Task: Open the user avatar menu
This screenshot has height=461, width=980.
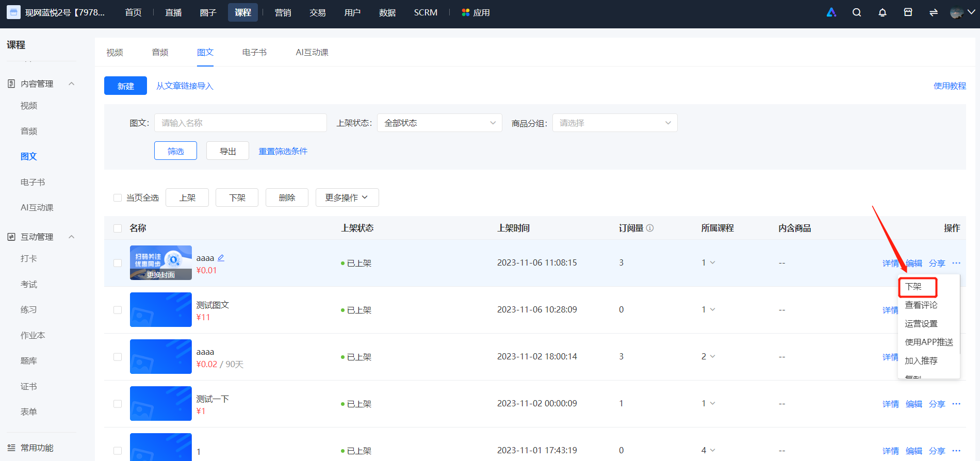Action: [x=962, y=12]
